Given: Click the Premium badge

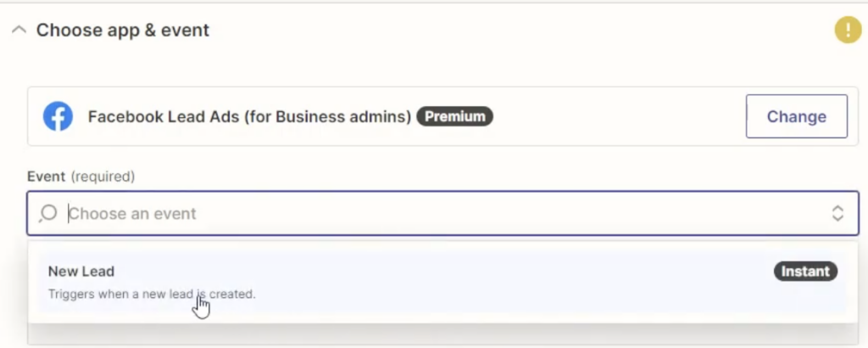Looking at the screenshot, I should (x=454, y=116).
